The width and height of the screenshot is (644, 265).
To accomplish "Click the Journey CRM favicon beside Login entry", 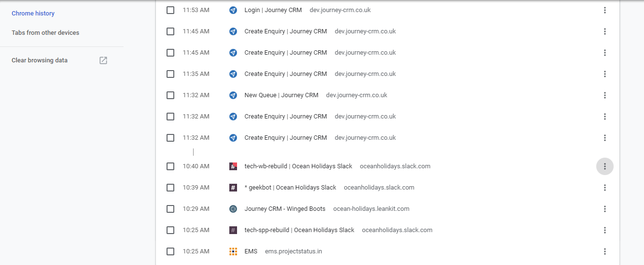I will (x=233, y=10).
